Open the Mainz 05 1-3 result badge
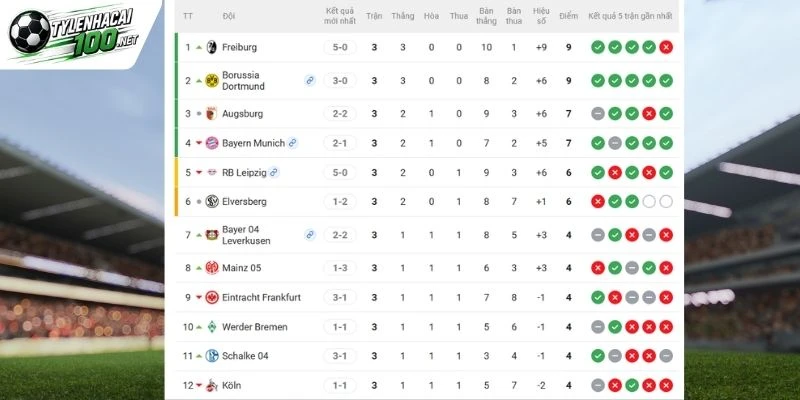Image resolution: width=800 pixels, height=400 pixels. tap(340, 268)
